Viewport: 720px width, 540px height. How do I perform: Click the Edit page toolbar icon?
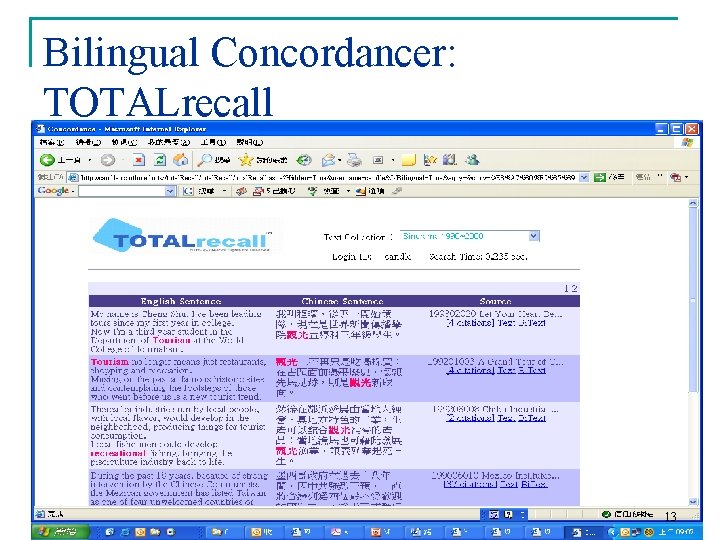click(378, 160)
